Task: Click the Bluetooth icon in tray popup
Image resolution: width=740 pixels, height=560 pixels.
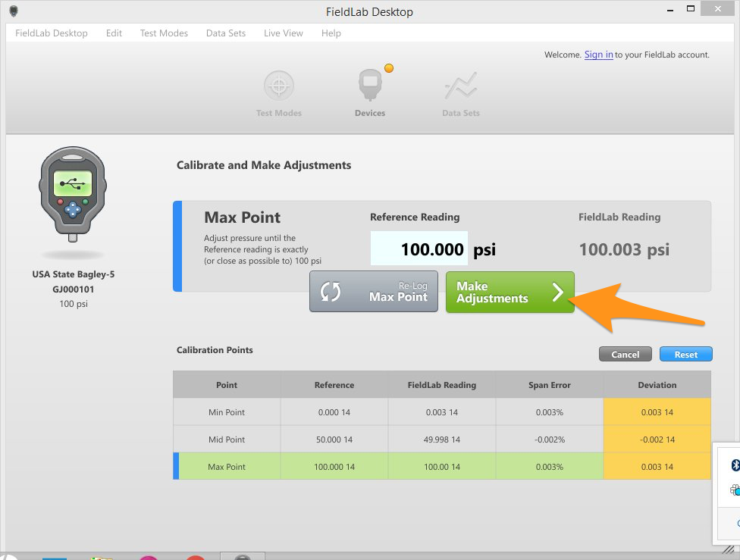Action: pyautogui.click(x=735, y=465)
